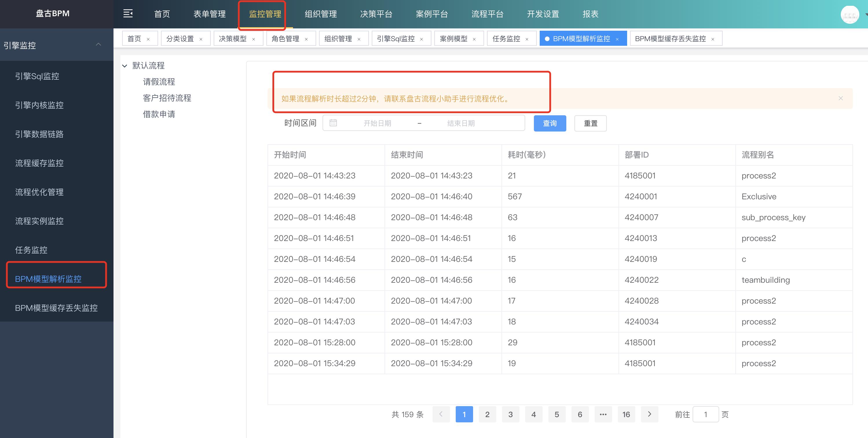The height and width of the screenshot is (438, 868).
Task: Close the BPM模型解析监控 tab
Action: (617, 39)
